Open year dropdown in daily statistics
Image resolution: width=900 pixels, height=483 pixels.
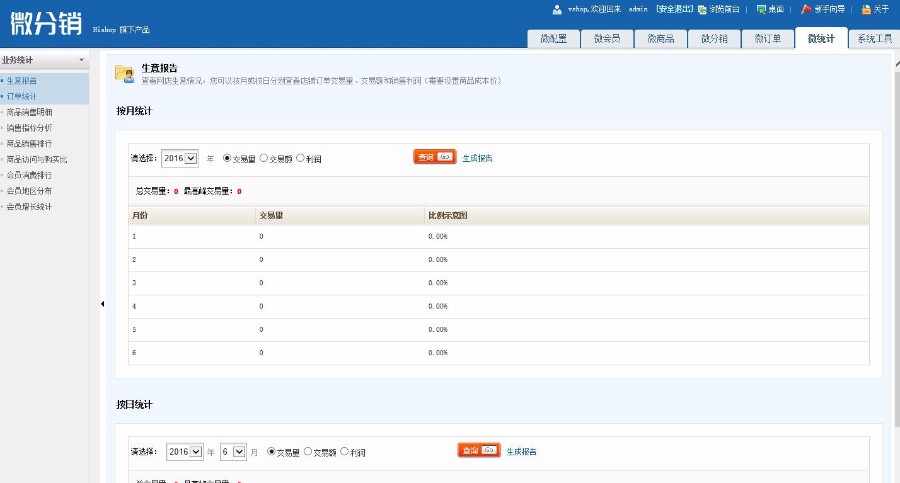click(x=184, y=452)
